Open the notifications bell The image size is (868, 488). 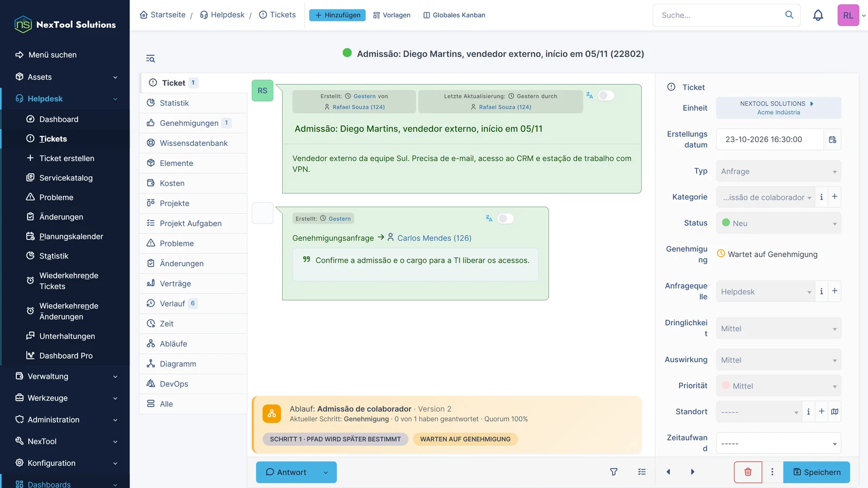point(818,15)
